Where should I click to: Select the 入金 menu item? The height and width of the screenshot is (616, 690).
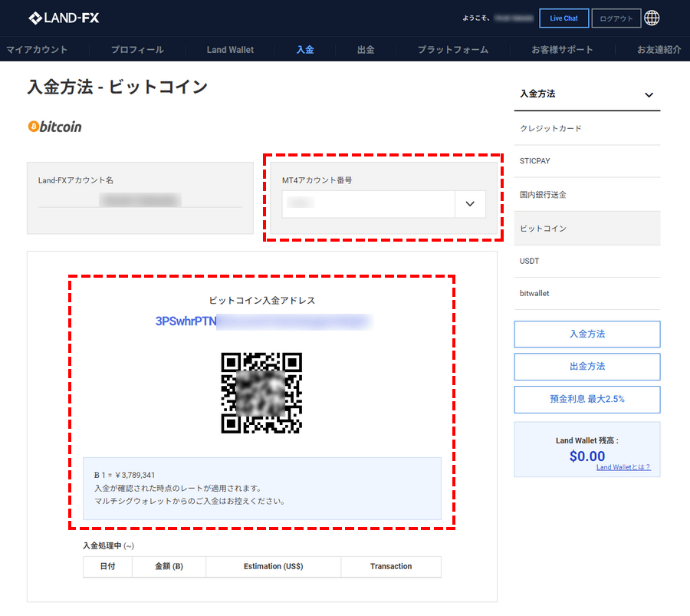(305, 50)
